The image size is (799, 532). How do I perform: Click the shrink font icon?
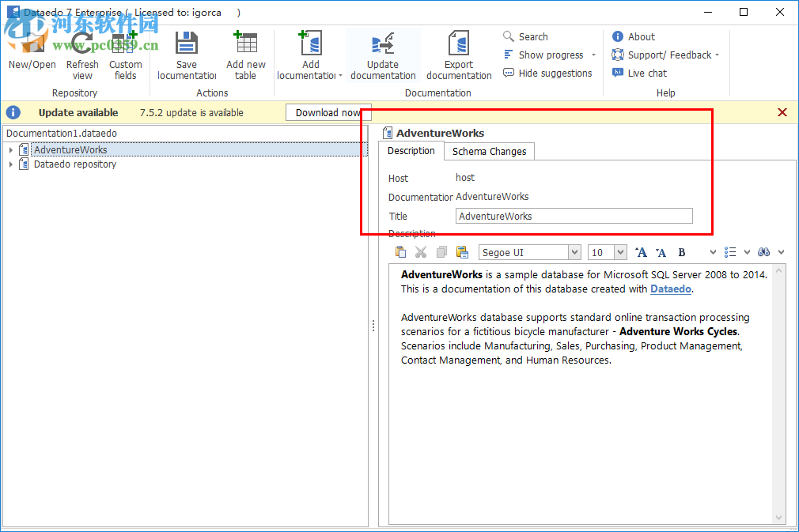[x=661, y=252]
